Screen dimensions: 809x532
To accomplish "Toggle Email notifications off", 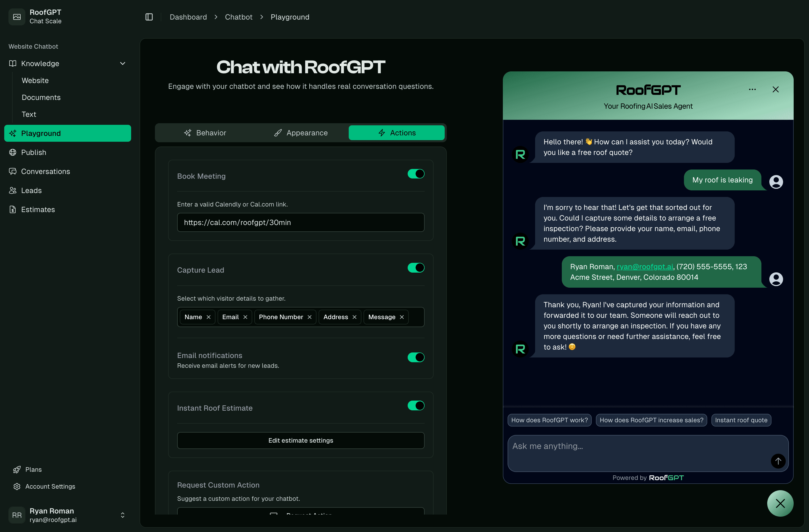I will 416,357.
